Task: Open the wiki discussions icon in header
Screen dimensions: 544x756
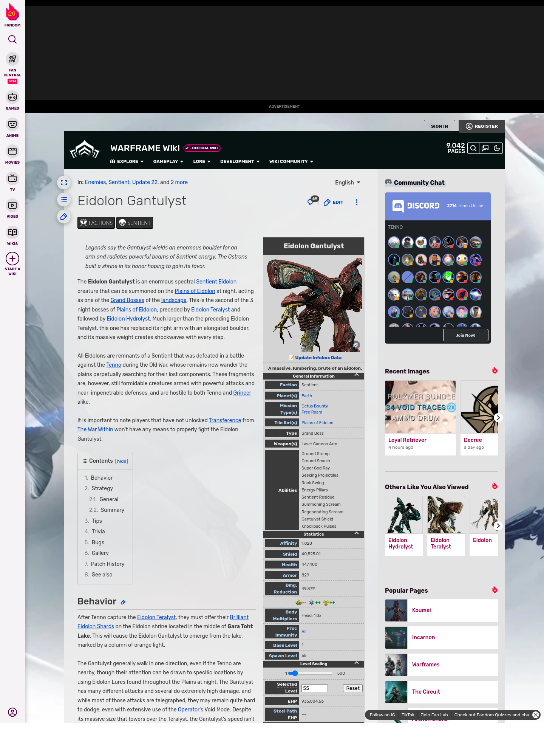Action: click(x=485, y=149)
